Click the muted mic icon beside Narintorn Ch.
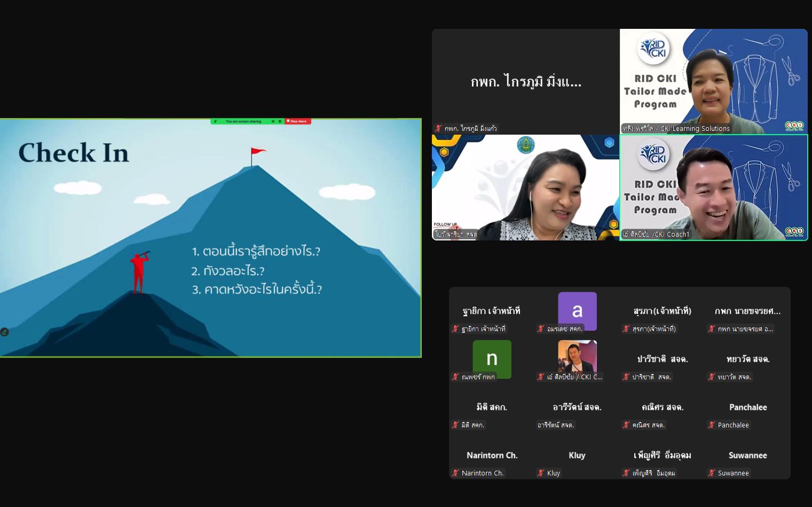Screen dimensions: 812x507 click(455, 473)
